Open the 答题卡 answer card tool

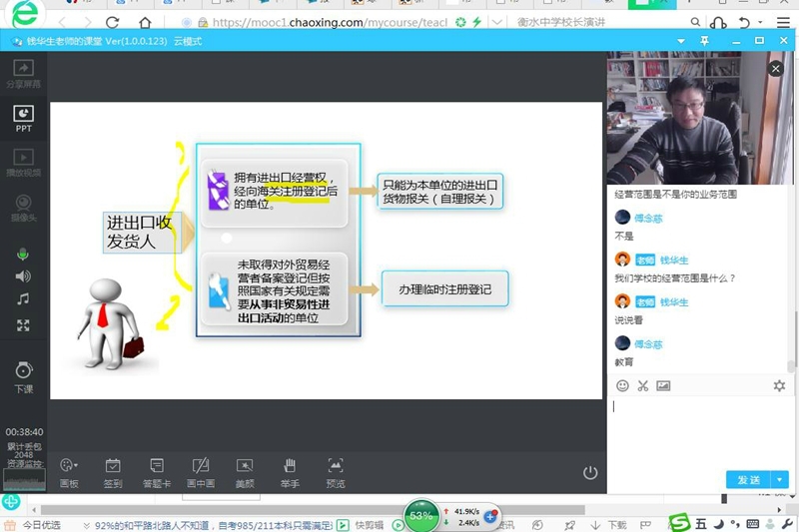click(157, 473)
